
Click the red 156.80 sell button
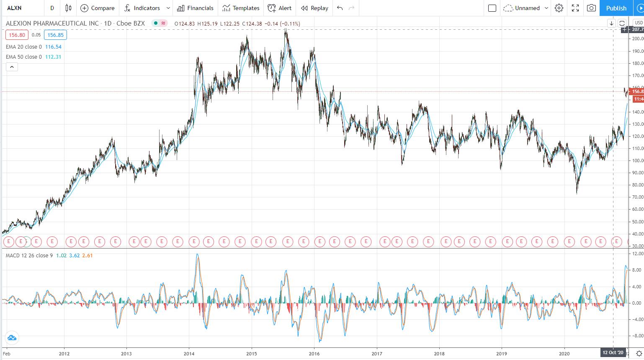[17, 35]
